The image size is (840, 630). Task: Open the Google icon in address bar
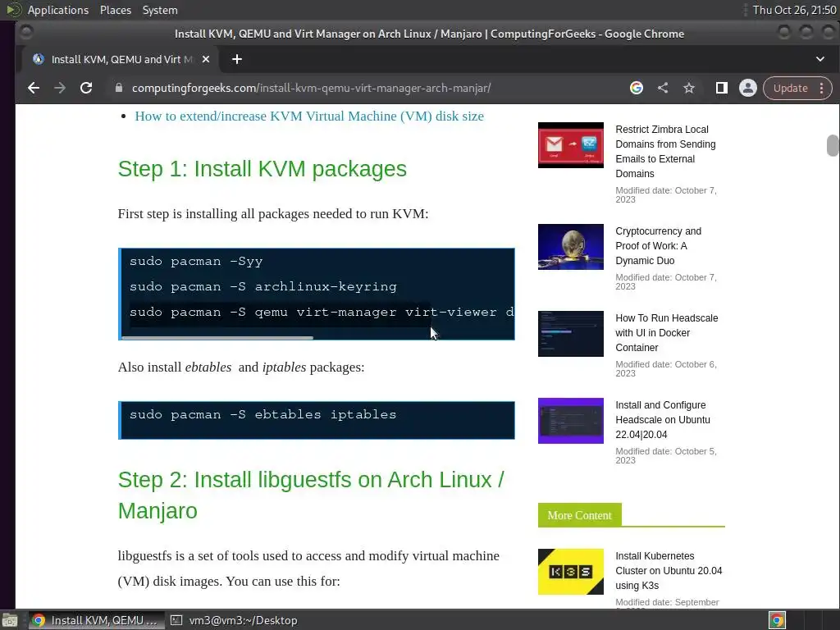pos(637,88)
